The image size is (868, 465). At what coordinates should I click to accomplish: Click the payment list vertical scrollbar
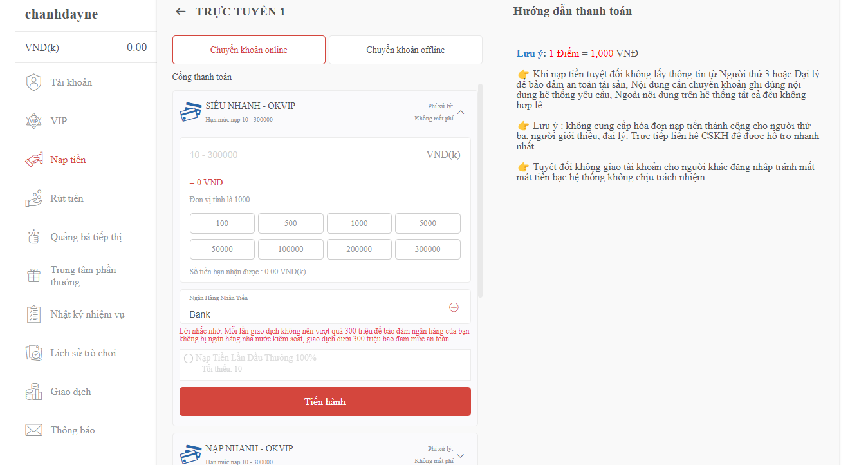[480, 190]
